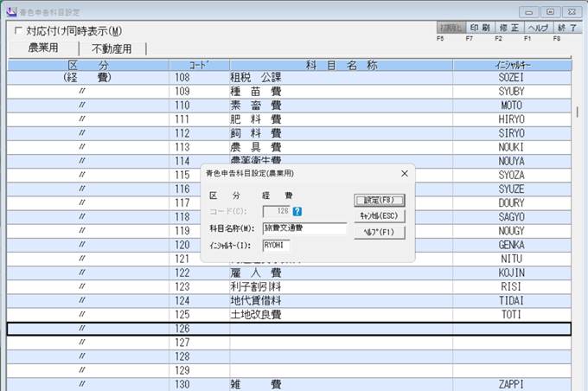Select the 種苗費 row

pyautogui.click(x=289, y=92)
